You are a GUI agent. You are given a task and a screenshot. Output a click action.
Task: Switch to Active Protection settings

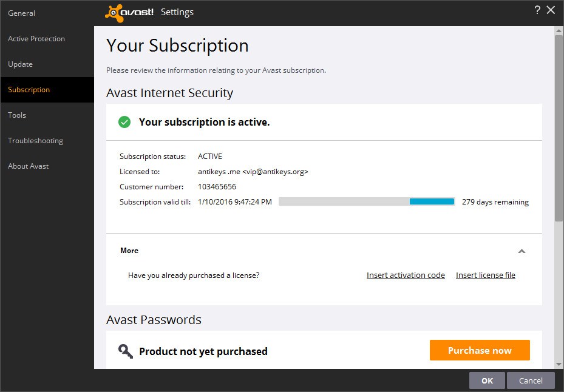[x=36, y=39]
